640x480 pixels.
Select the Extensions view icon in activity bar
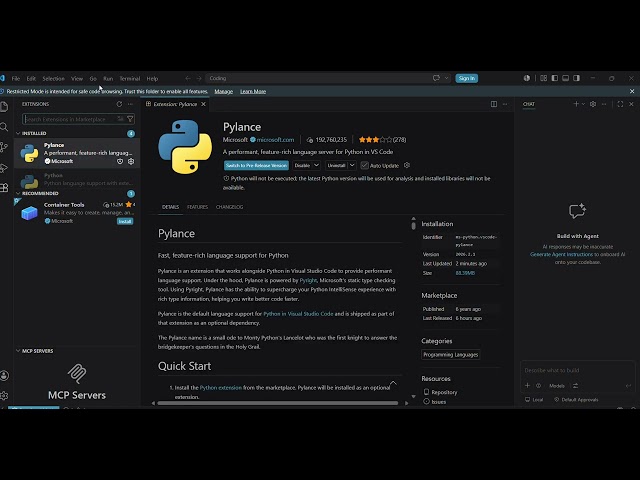4,188
